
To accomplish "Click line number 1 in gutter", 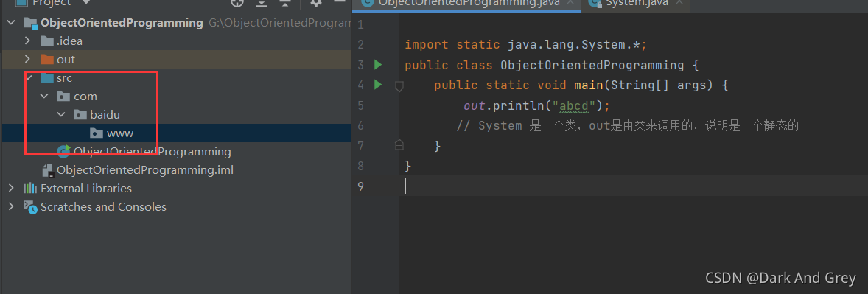I will point(360,25).
